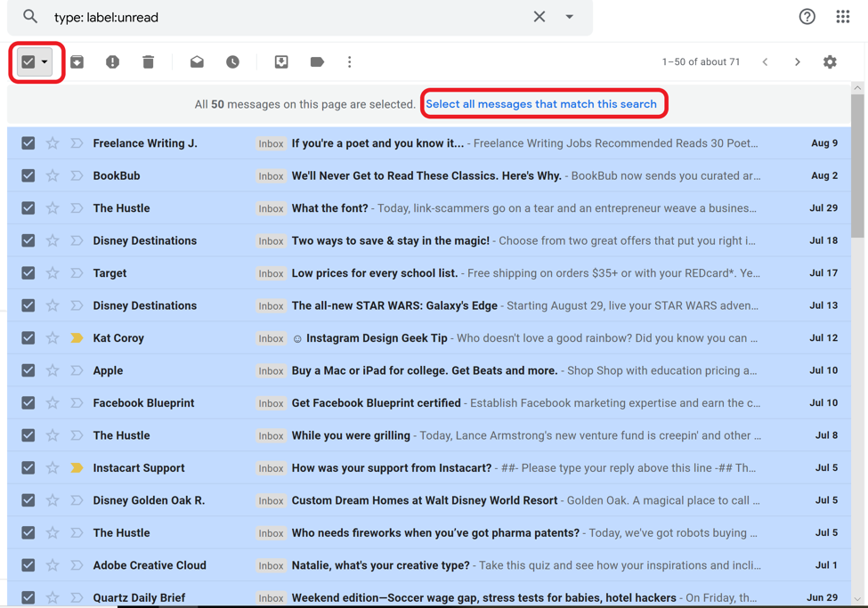Show search options dropdown
This screenshot has height=608, width=868.
coord(570,17)
